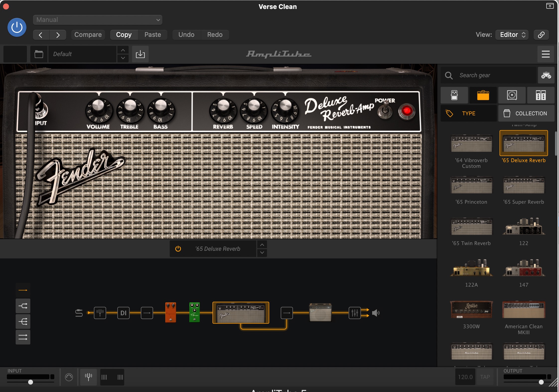Toggle the plug-in power bypass button
The height and width of the screenshot is (392, 559).
click(x=17, y=27)
